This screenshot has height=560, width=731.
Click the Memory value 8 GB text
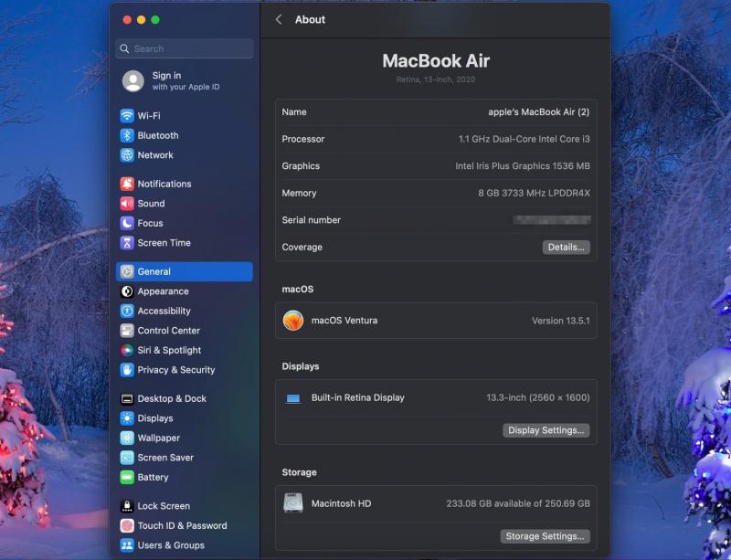(x=534, y=193)
